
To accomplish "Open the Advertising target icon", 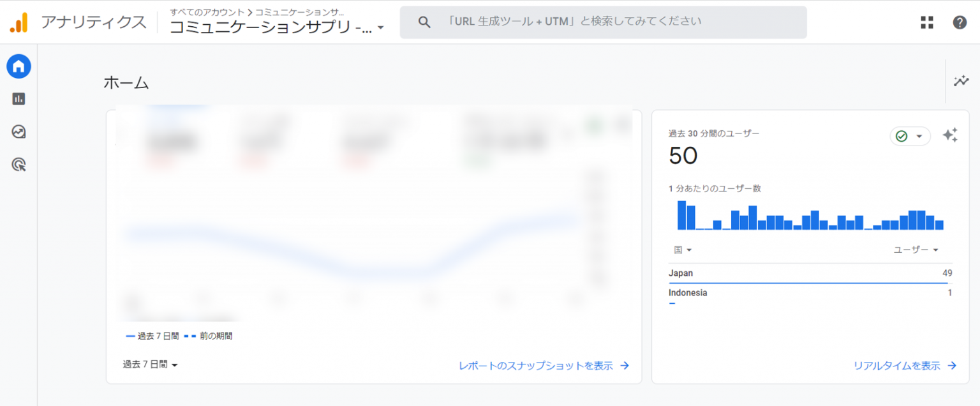I will coord(19,165).
